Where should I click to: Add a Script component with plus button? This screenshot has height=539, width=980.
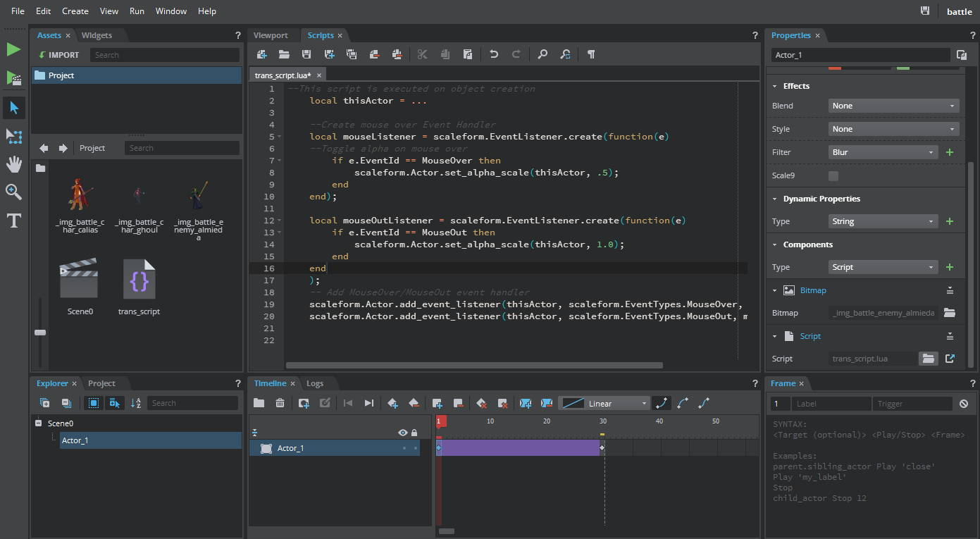coord(950,267)
